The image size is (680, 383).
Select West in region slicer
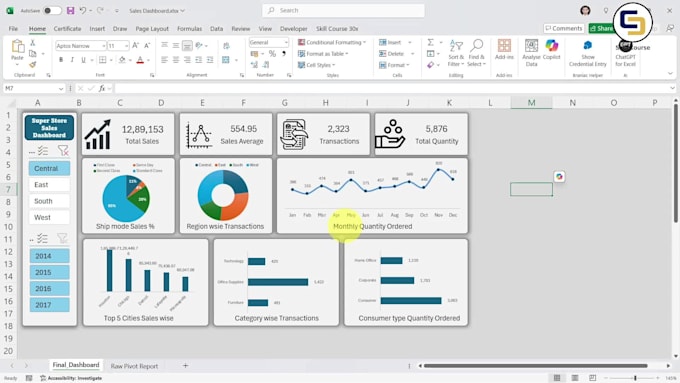[x=49, y=217]
